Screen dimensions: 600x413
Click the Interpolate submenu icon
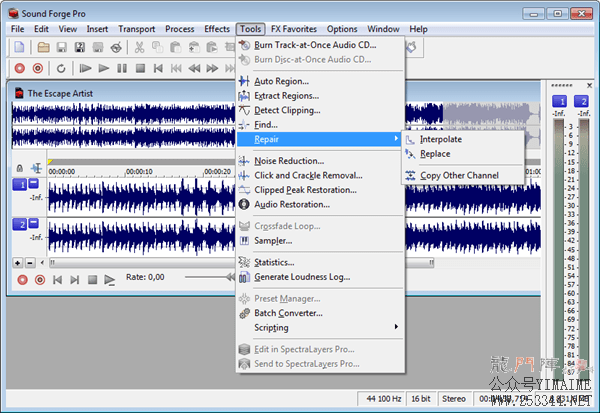pos(410,139)
